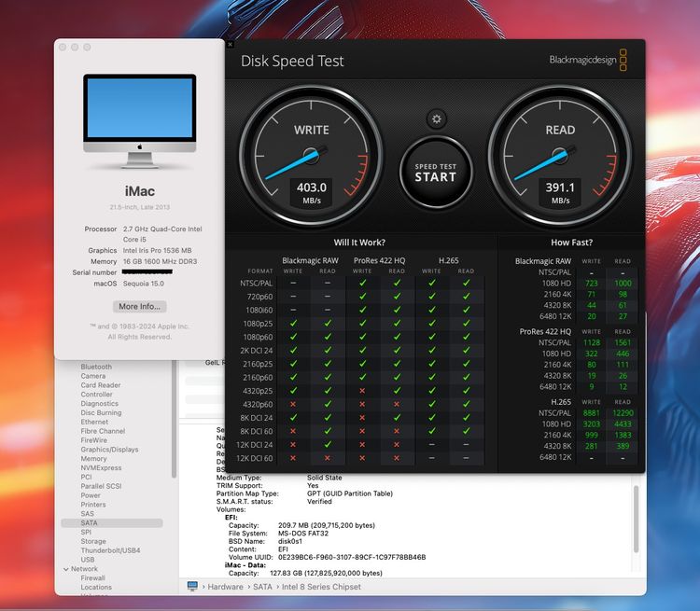Select Firewall under Network
Image resolution: width=700 pixels, height=611 pixels.
92,578
